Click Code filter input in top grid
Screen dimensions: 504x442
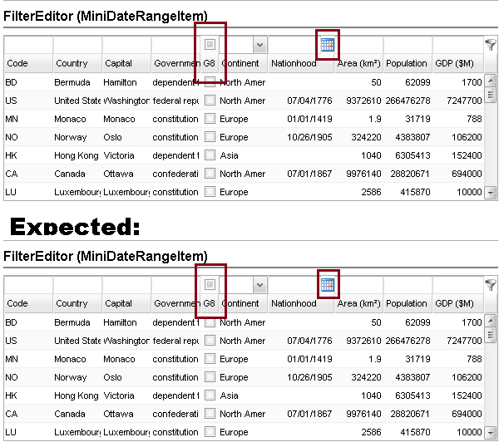28,45
